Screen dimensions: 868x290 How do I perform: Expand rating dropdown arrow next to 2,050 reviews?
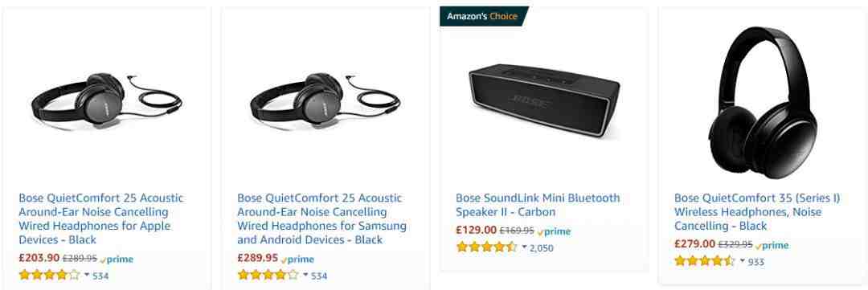(524, 247)
